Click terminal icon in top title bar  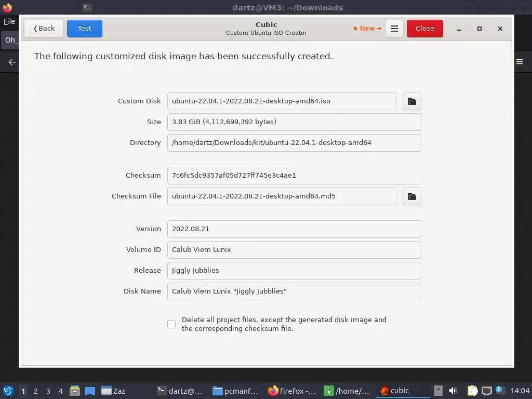87,7
